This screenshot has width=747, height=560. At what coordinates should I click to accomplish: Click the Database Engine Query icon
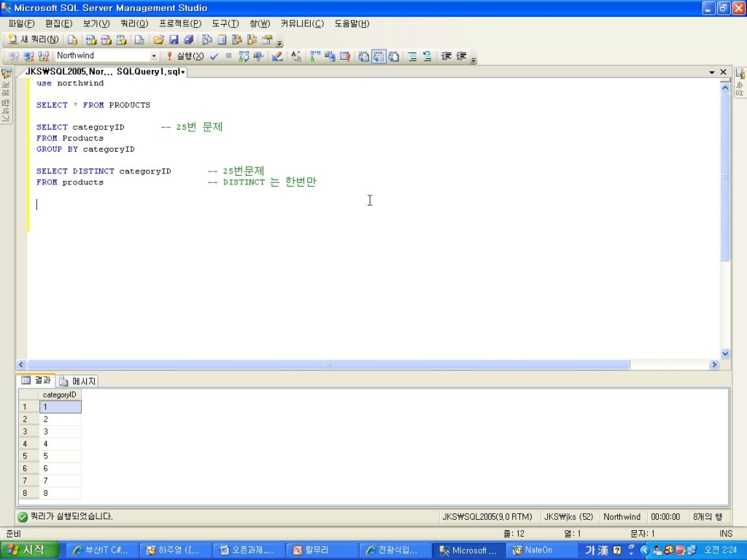pos(72,40)
